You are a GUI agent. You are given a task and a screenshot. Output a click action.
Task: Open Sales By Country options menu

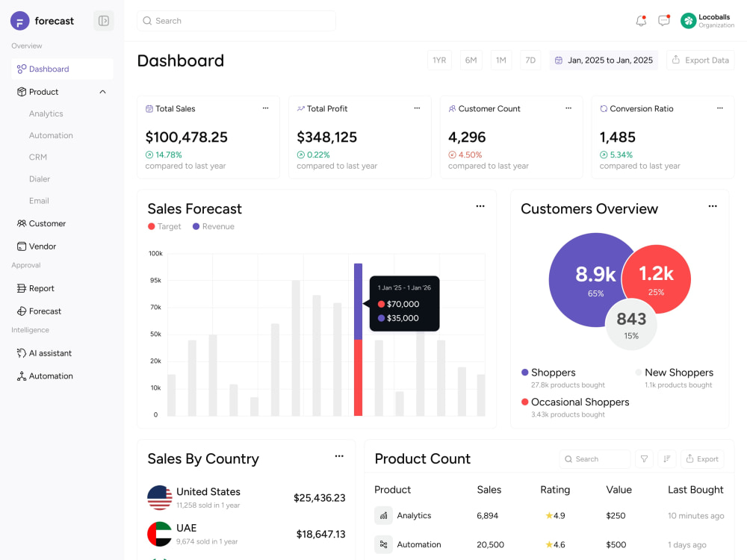click(x=339, y=456)
